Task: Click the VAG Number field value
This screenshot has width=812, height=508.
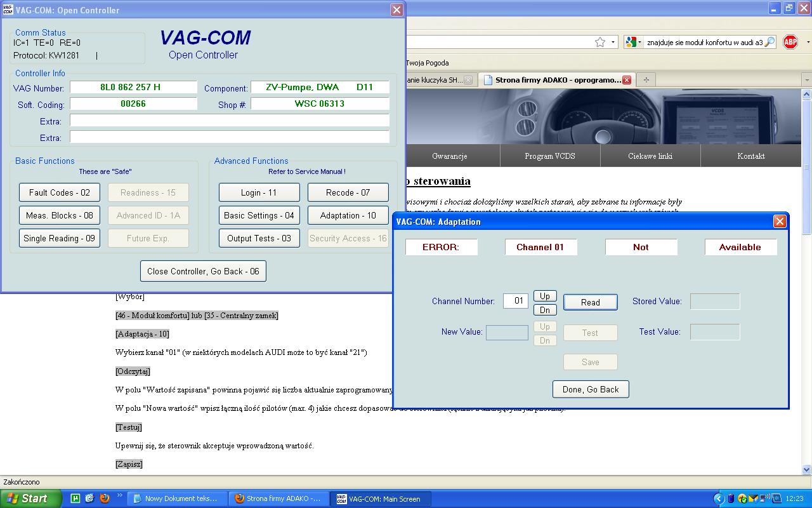Action: [x=133, y=87]
